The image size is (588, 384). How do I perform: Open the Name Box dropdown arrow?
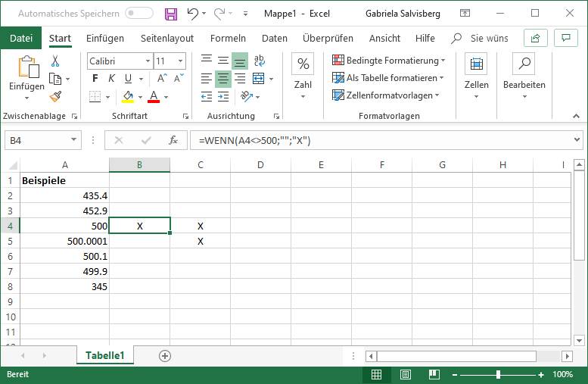coord(74,140)
